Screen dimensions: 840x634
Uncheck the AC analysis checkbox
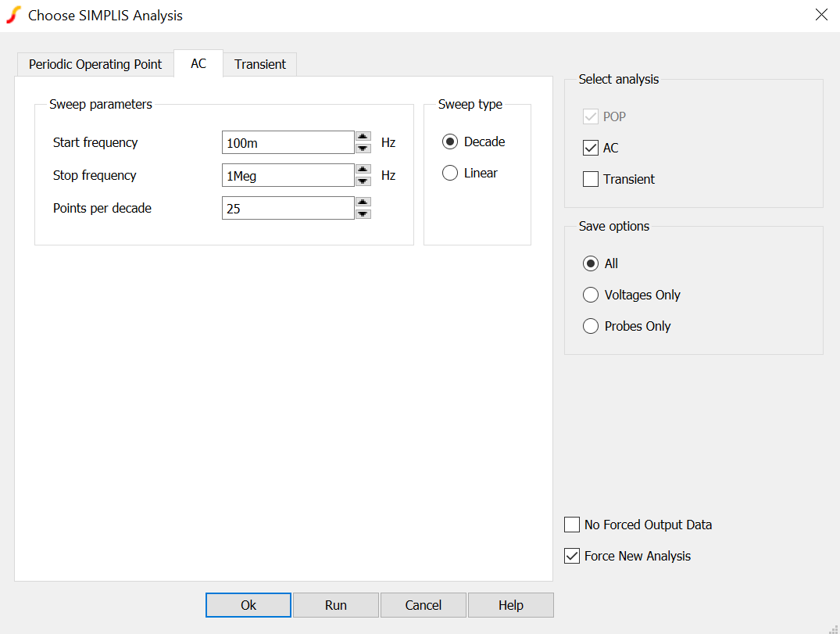click(591, 148)
